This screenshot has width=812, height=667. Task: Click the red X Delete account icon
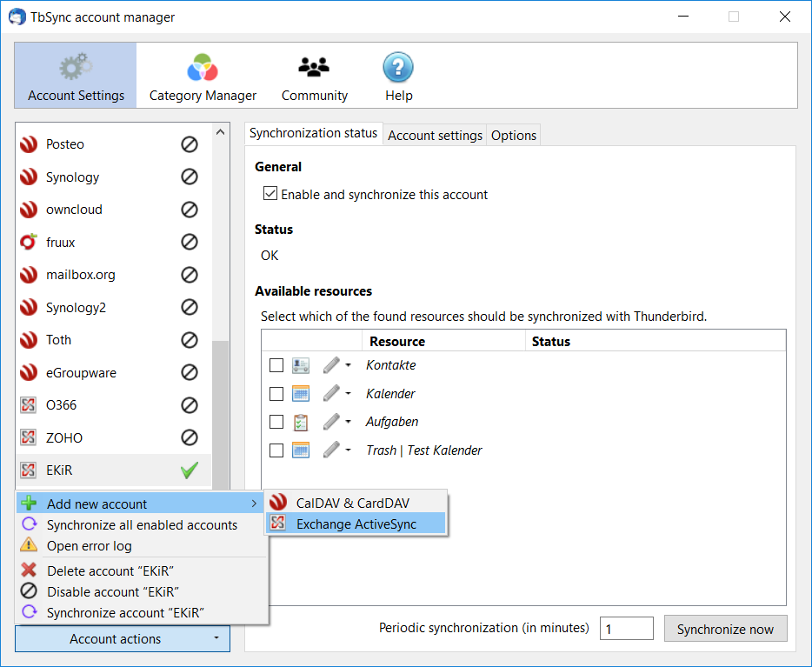pos(29,570)
